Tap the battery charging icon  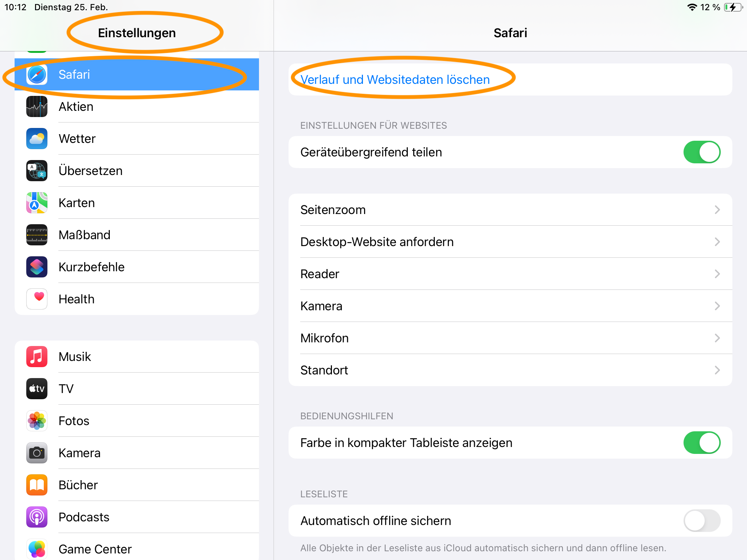[x=734, y=7]
